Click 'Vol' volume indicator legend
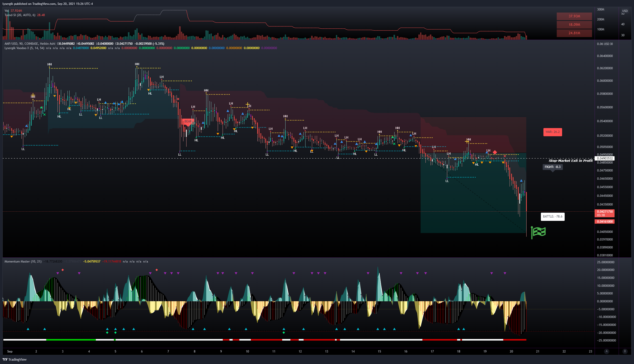The width and height of the screenshot is (634, 364). click(x=7, y=11)
